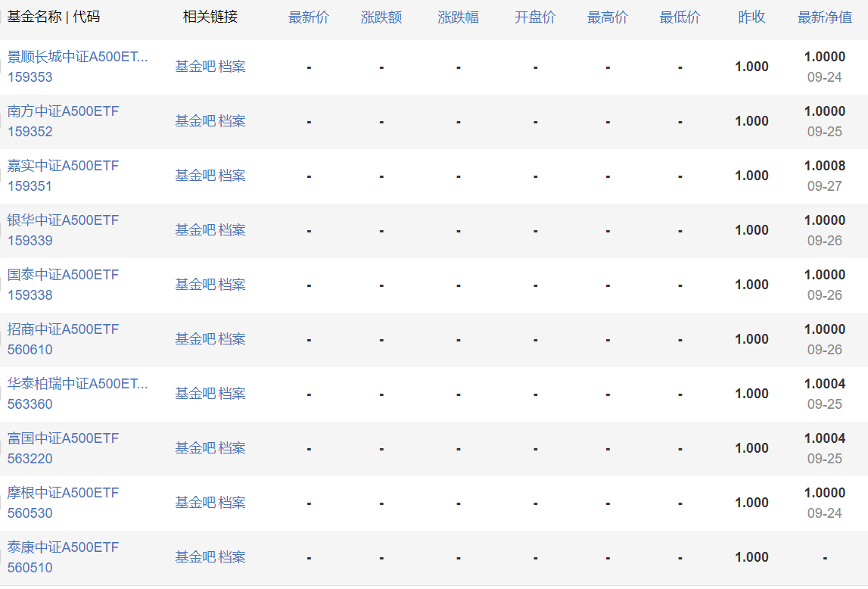Screen dimensions: 868x589
Task: Open 基金吧 for code 159353 row
Action: click(195, 67)
